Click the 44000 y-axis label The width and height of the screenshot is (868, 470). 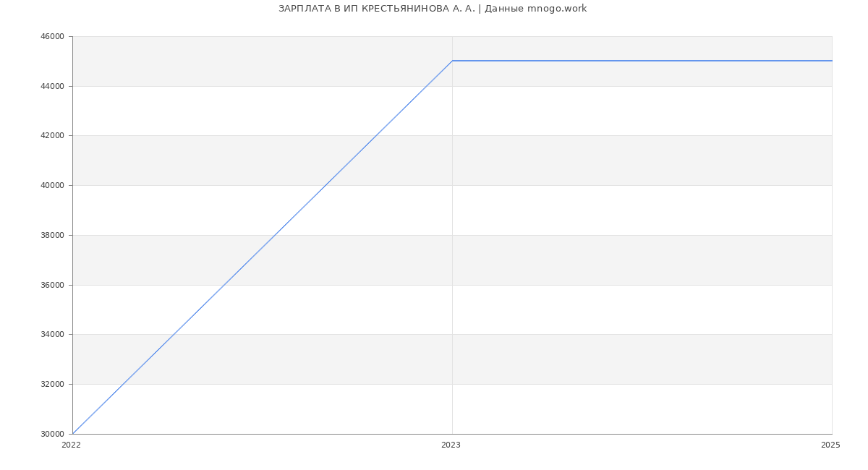pos(52,86)
